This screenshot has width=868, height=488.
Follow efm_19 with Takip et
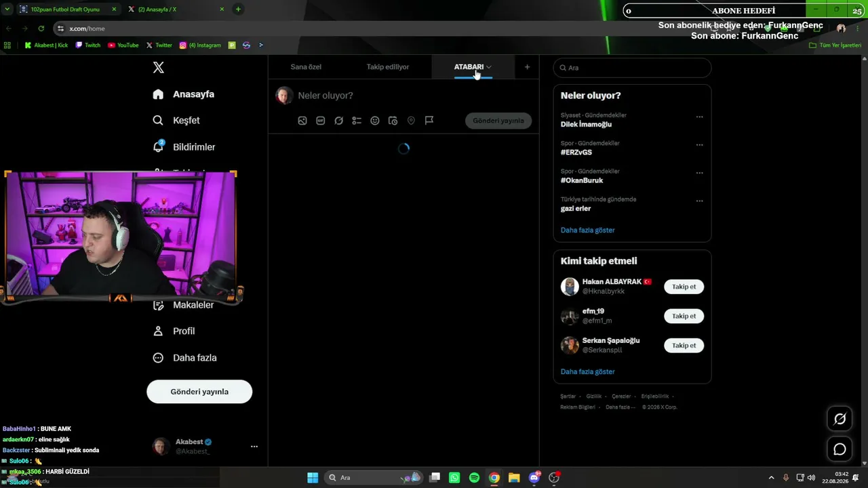(x=684, y=317)
